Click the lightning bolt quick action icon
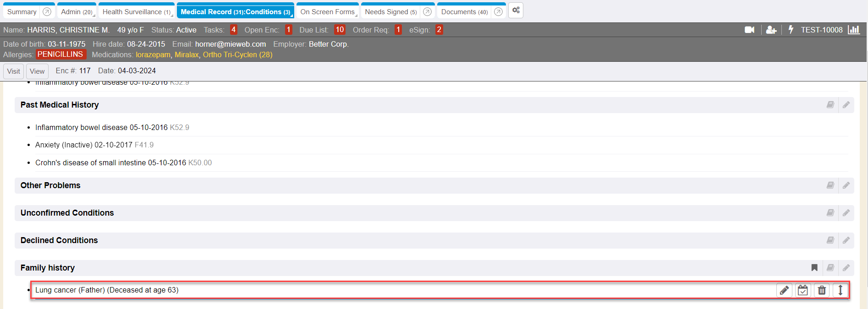The height and width of the screenshot is (309, 868). (x=791, y=30)
